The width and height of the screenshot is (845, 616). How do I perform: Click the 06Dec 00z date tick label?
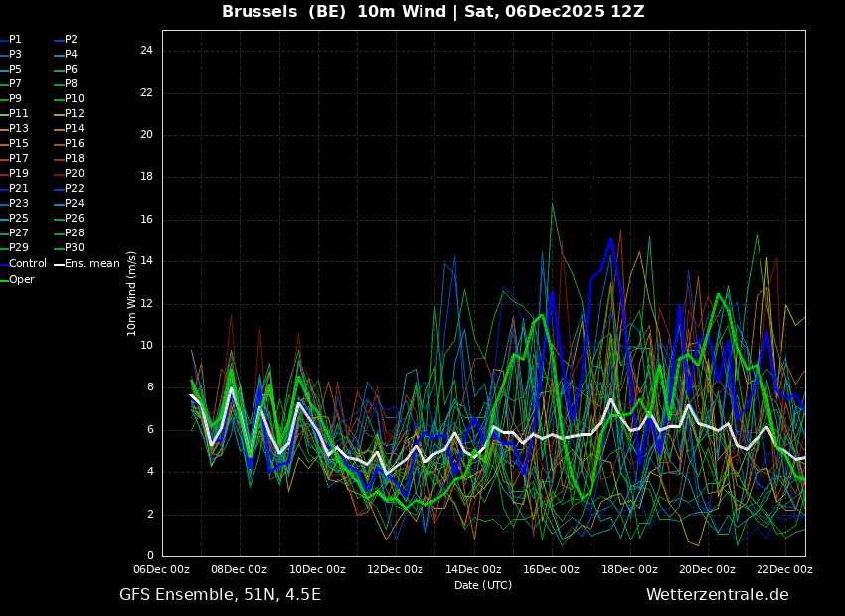pyautogui.click(x=162, y=570)
